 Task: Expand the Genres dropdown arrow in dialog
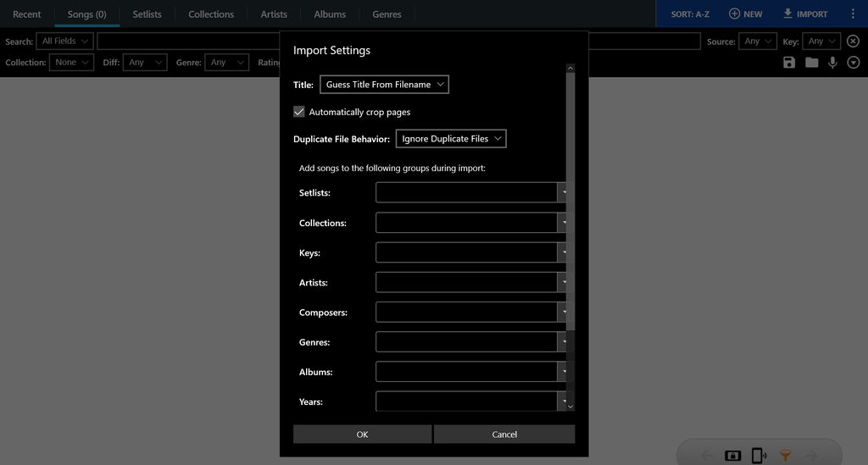(x=564, y=341)
